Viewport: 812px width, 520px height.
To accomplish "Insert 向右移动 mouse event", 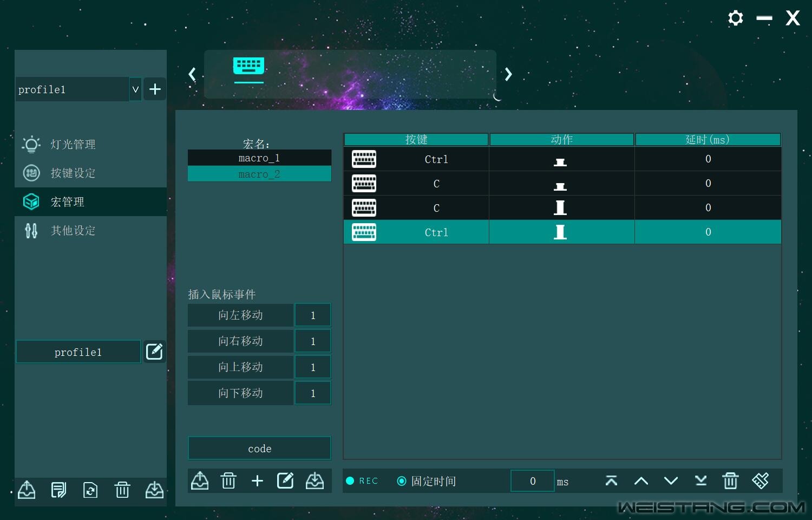I will click(x=240, y=341).
